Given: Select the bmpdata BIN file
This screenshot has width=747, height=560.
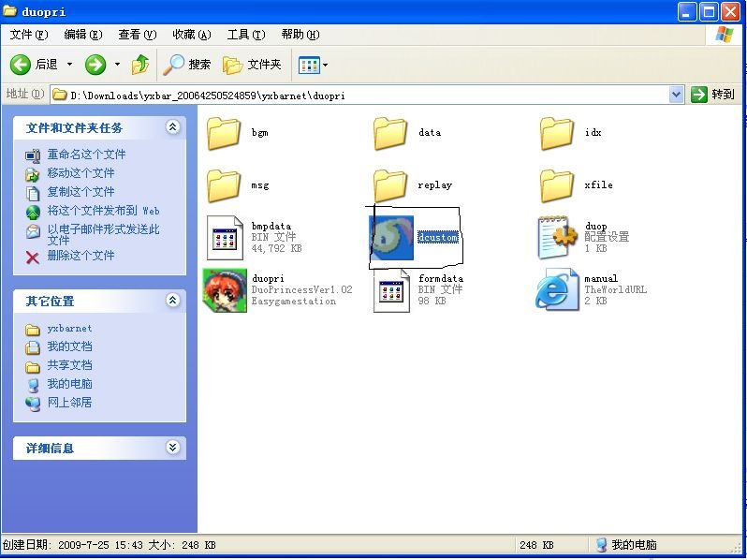Looking at the screenshot, I should pos(225,238).
